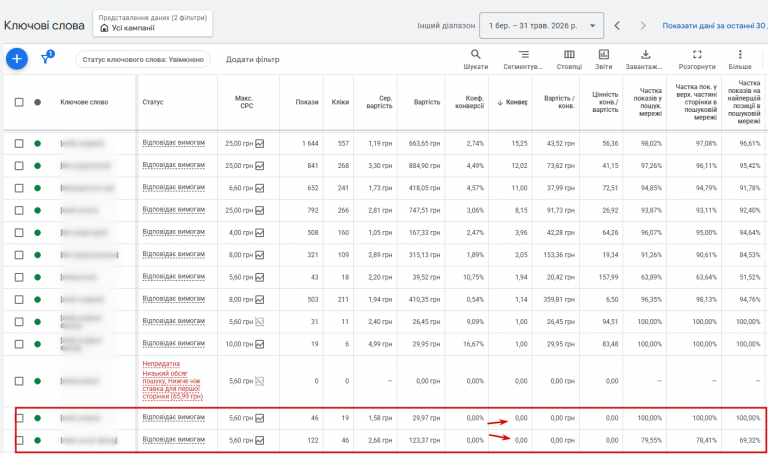This screenshot has height=454, width=768.
Task: Click the blue add keyword plus button
Action: tap(17, 59)
